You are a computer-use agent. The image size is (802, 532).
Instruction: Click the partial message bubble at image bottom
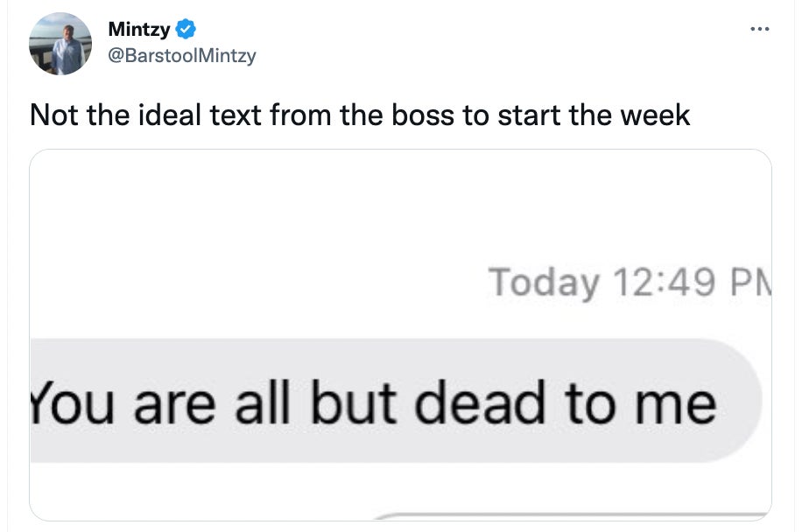[569, 514]
